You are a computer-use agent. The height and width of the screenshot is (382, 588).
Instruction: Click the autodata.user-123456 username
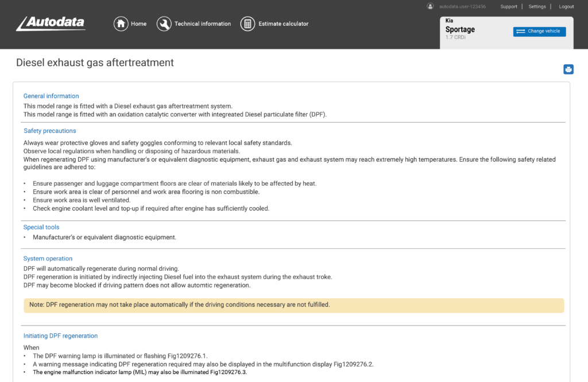tap(462, 7)
